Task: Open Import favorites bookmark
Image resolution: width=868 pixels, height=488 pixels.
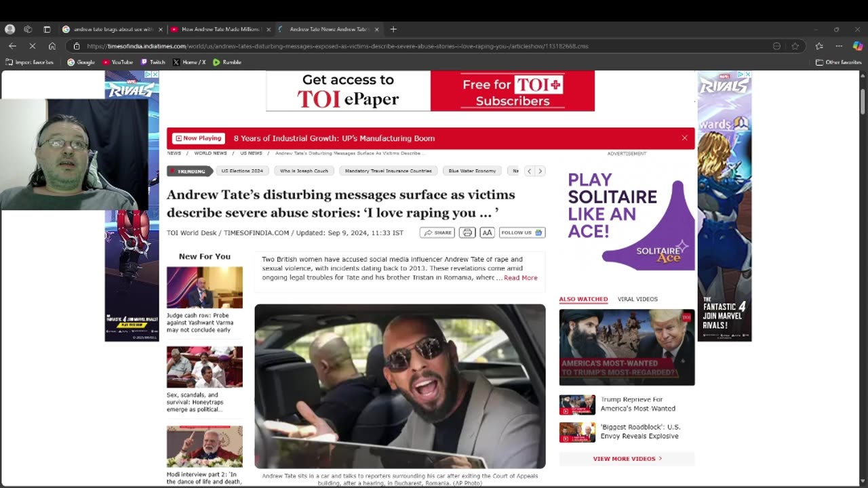Action: [x=28, y=62]
